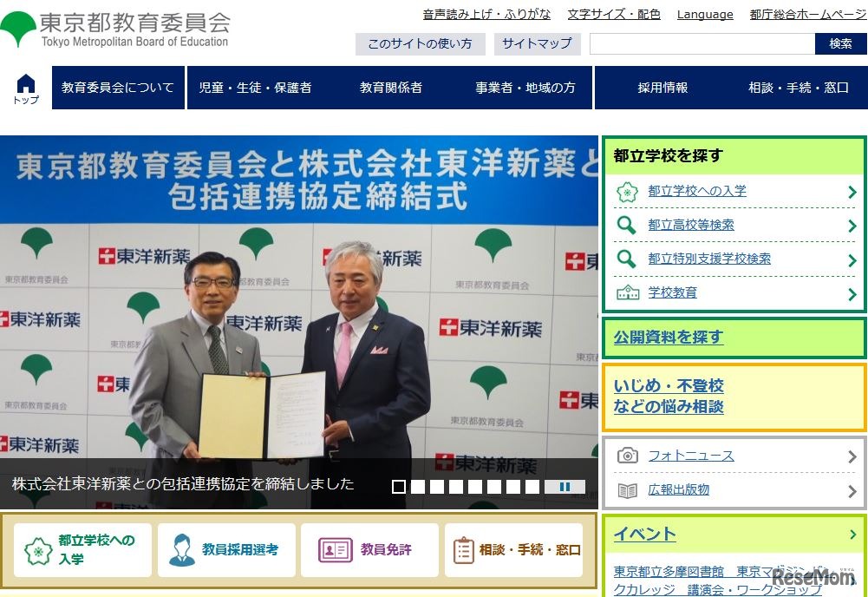Screen dimensions: 868x597
Task: Open the イベント heading link
Action: (x=645, y=534)
